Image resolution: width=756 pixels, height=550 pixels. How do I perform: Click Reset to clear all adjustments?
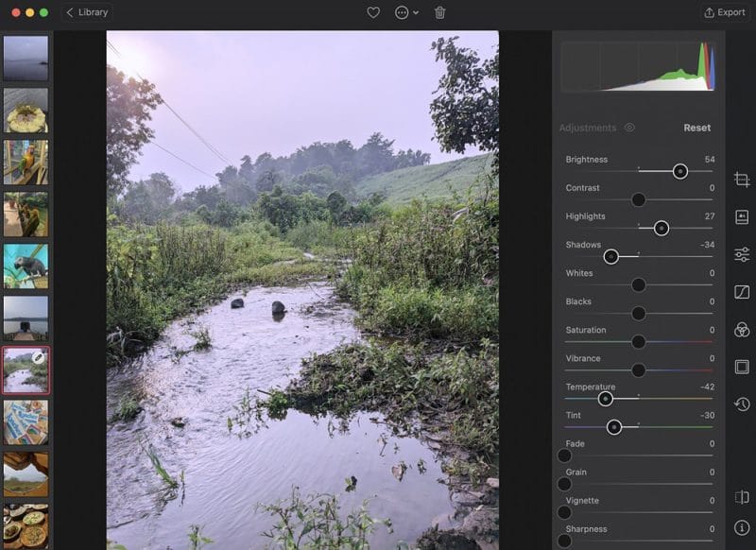pyautogui.click(x=696, y=127)
